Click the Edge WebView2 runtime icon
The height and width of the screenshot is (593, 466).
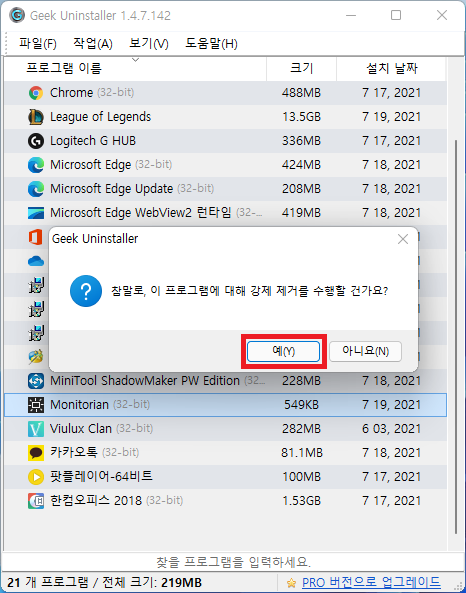36,213
